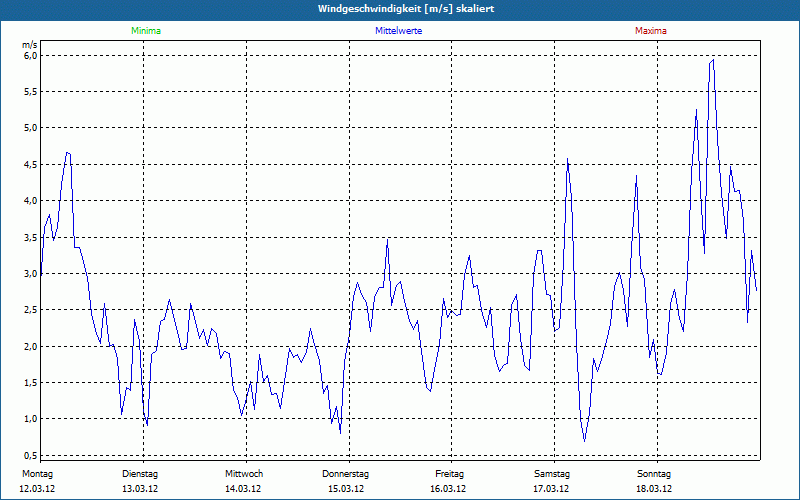Image resolution: width=800 pixels, height=500 pixels.
Task: Click the date 12.03.12
Action: [x=37, y=489]
